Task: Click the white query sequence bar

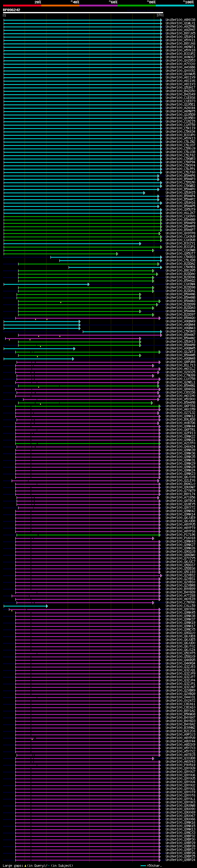Action: pyautogui.click(x=83, y=13)
